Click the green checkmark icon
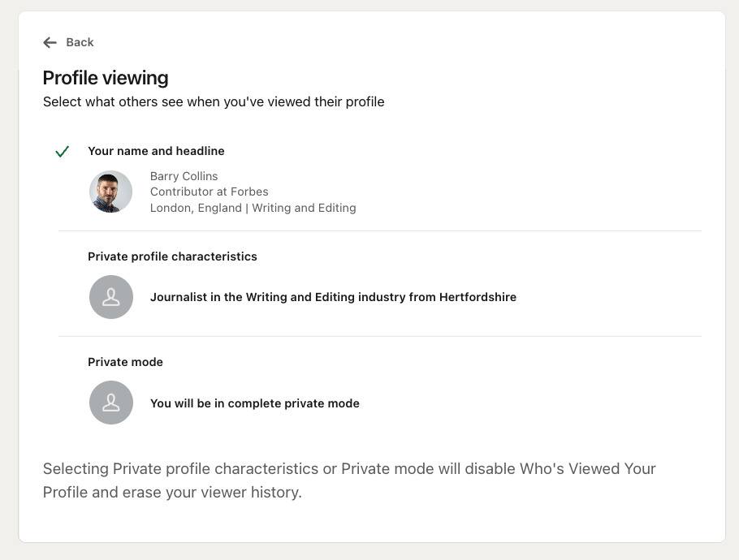 [x=63, y=151]
